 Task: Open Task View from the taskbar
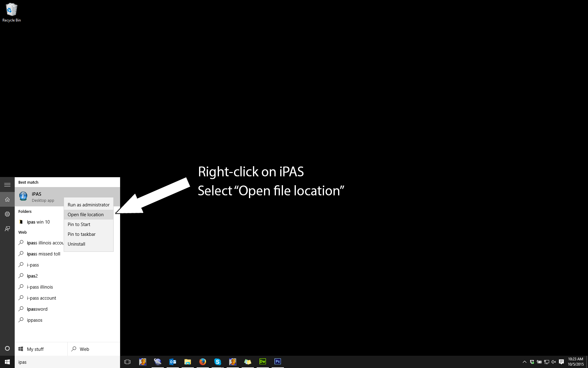point(127,362)
